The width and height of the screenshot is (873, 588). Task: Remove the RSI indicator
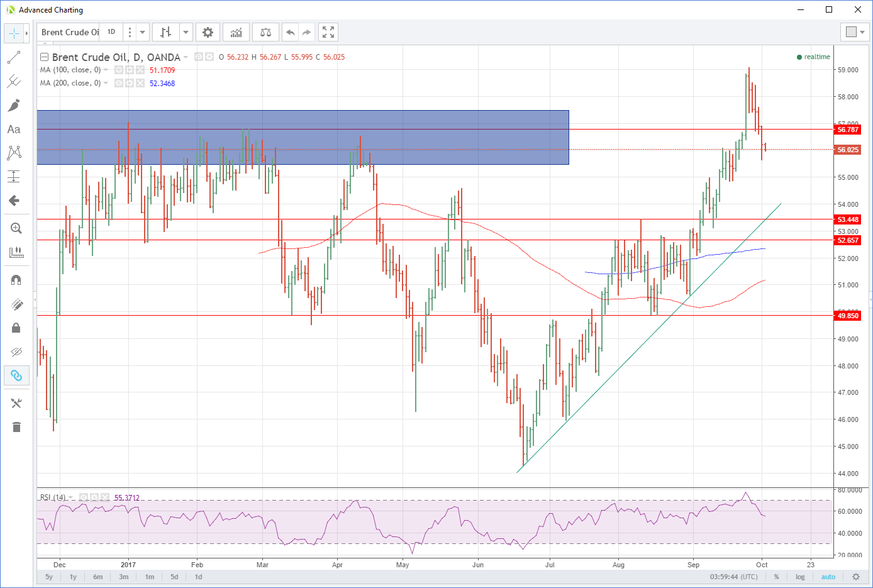tap(104, 497)
